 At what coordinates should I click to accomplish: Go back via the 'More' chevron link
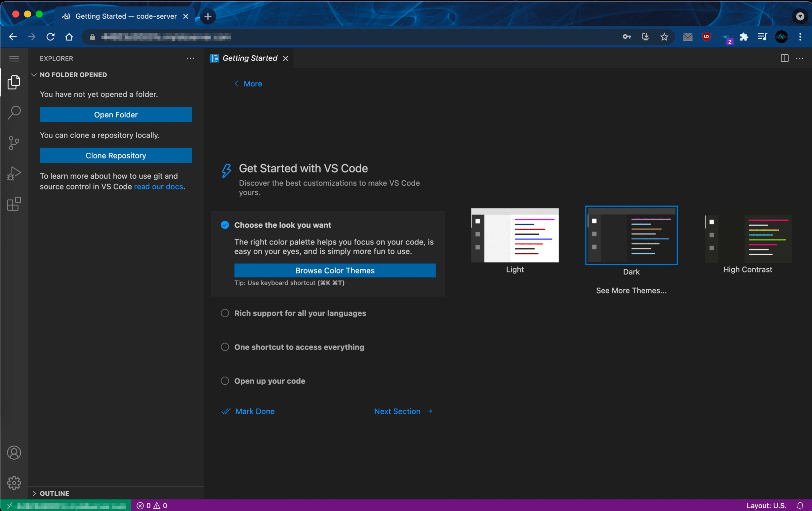pyautogui.click(x=248, y=84)
